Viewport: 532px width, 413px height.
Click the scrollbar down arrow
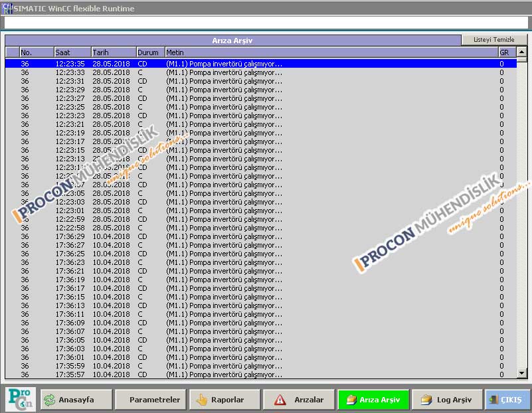pyautogui.click(x=521, y=373)
